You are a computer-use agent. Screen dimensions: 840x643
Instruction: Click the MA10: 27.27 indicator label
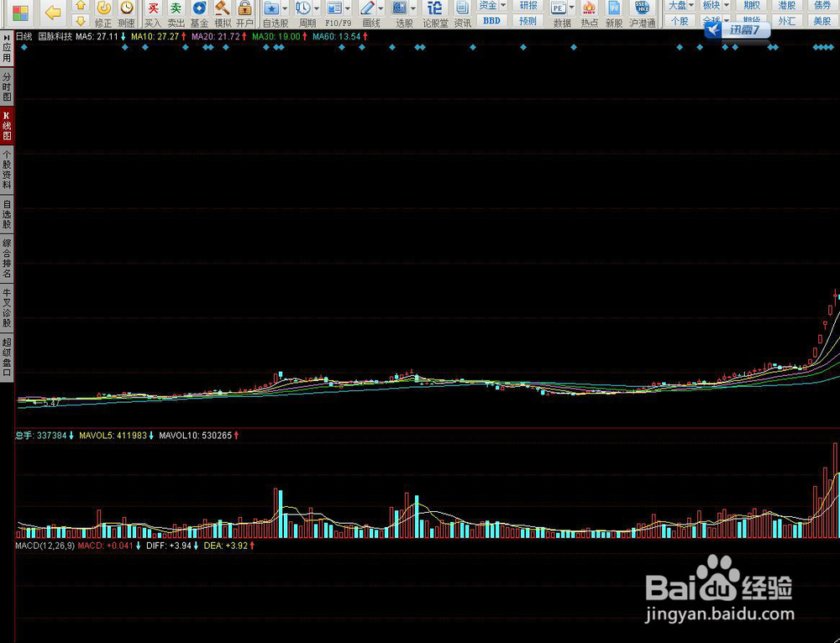155,36
